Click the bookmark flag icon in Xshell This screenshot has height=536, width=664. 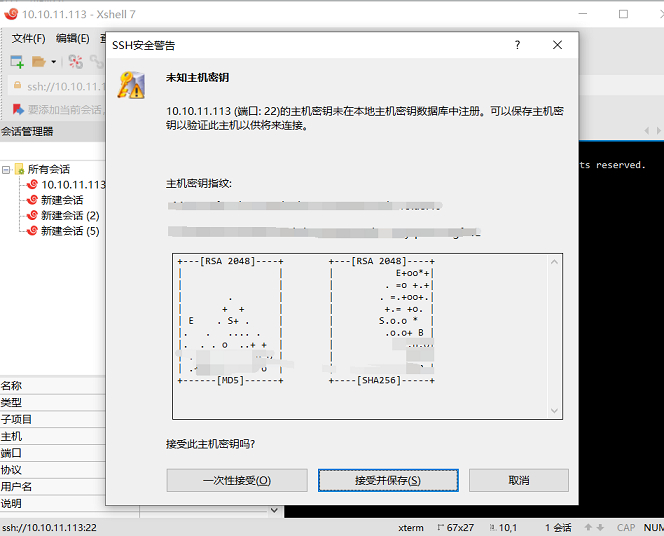pos(18,109)
